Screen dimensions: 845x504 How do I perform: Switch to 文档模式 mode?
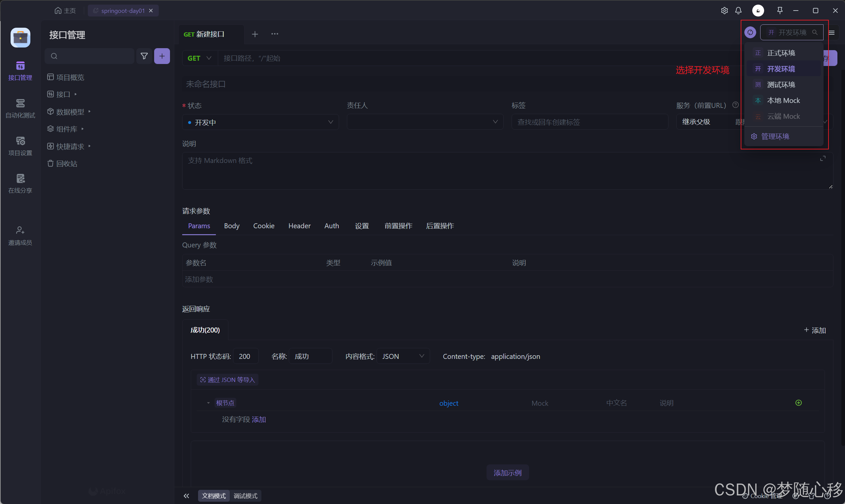click(x=214, y=496)
